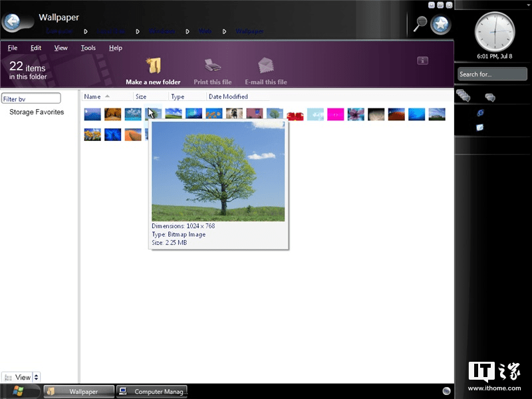
Task: Click the clock gadget in the sidebar
Action: pyautogui.click(x=495, y=31)
